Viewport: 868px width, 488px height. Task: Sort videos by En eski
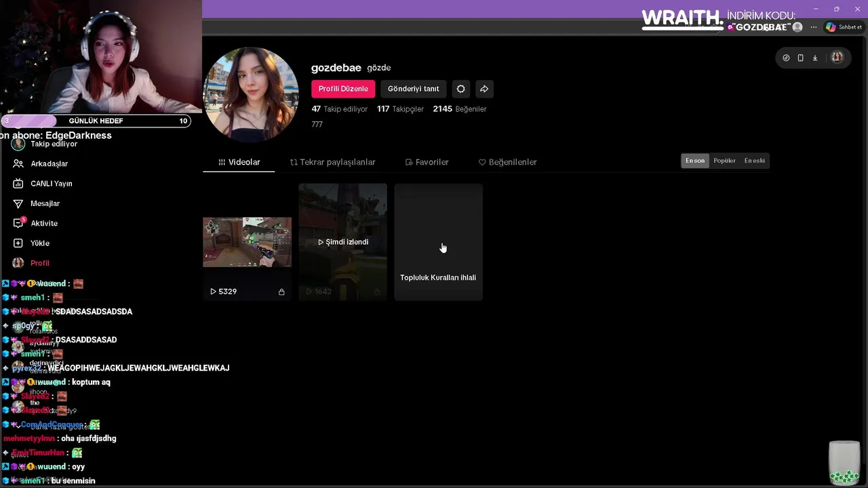pyautogui.click(x=754, y=161)
